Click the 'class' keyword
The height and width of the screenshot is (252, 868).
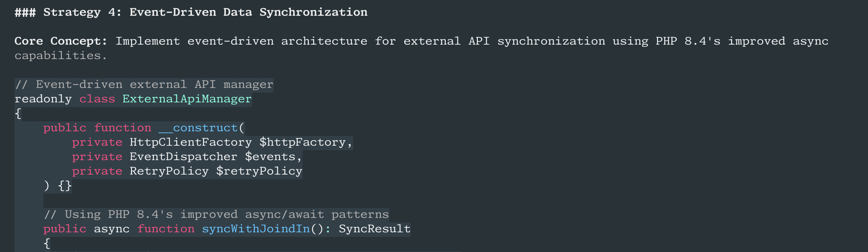click(97, 99)
